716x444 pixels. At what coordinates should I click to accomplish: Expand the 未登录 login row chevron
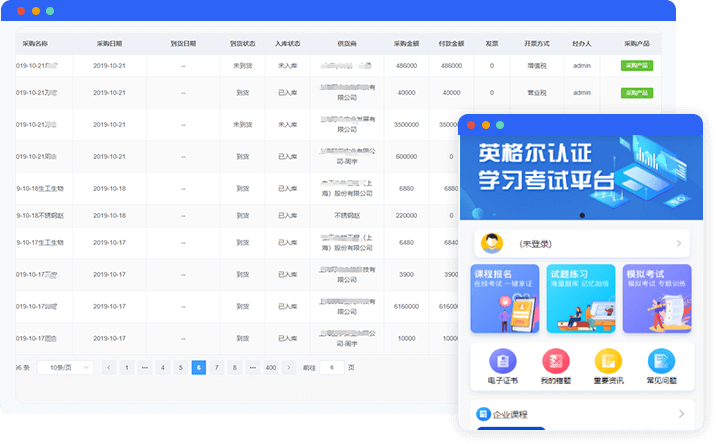pyautogui.click(x=679, y=243)
